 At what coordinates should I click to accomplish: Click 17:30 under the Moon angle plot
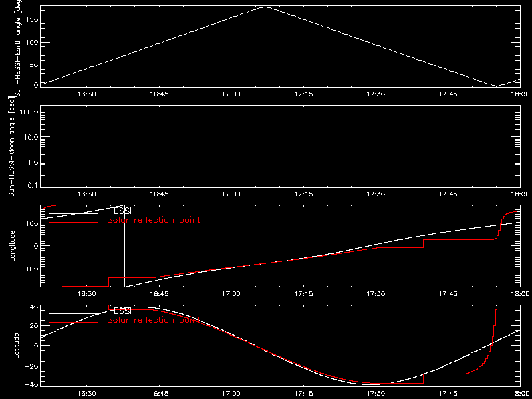pos(376,194)
